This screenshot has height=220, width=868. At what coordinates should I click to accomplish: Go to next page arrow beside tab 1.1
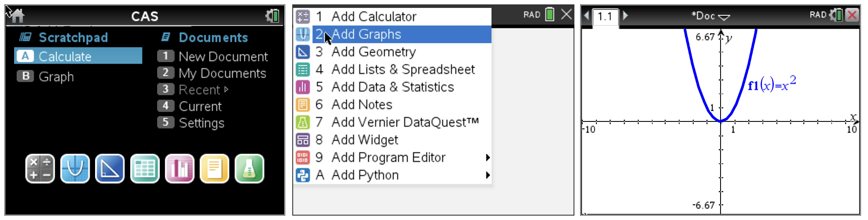(x=625, y=16)
